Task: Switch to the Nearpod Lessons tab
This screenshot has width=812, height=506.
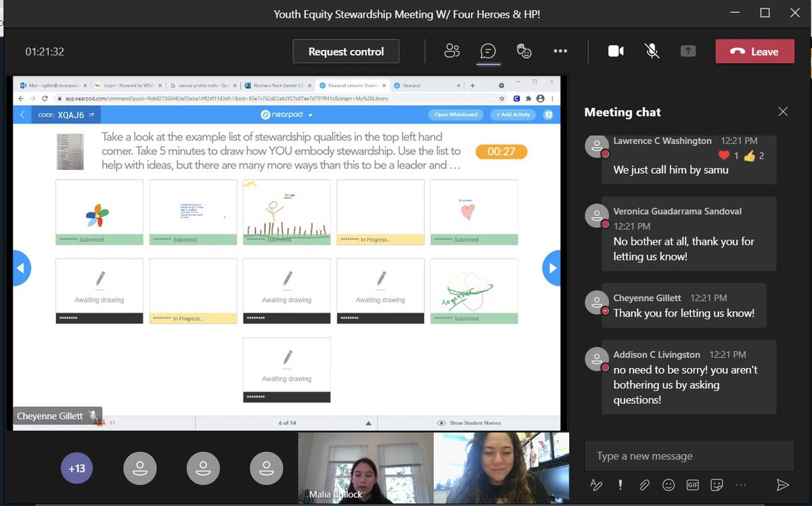Action: click(353, 86)
